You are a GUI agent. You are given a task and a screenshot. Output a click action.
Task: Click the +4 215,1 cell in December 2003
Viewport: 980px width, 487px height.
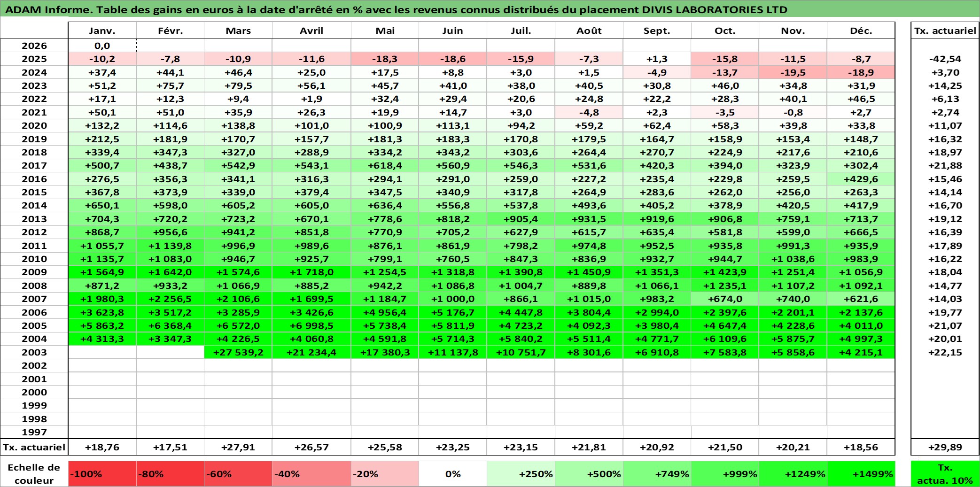coord(861,352)
